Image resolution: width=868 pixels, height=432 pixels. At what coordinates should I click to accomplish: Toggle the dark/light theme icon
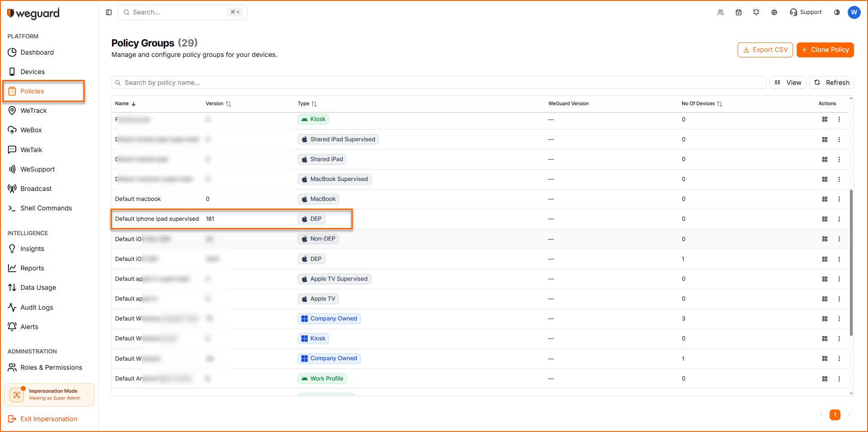point(837,12)
